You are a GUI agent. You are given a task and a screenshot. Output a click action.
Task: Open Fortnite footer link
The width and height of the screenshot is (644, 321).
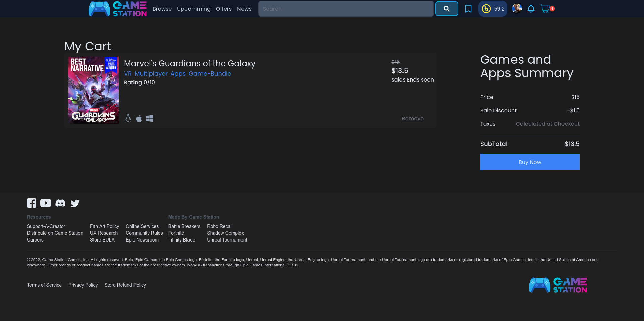click(176, 233)
